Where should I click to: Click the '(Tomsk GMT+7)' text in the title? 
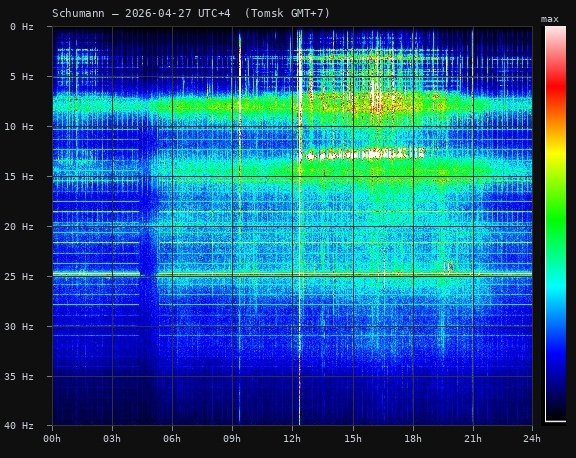[287, 14]
